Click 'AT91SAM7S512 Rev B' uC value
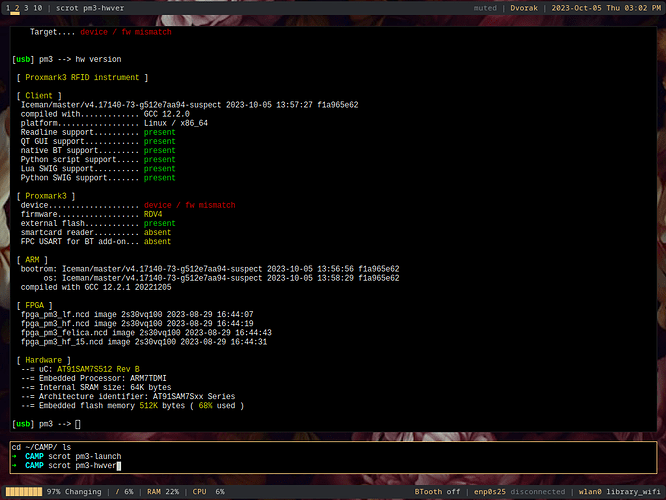 pyautogui.click(x=98, y=369)
